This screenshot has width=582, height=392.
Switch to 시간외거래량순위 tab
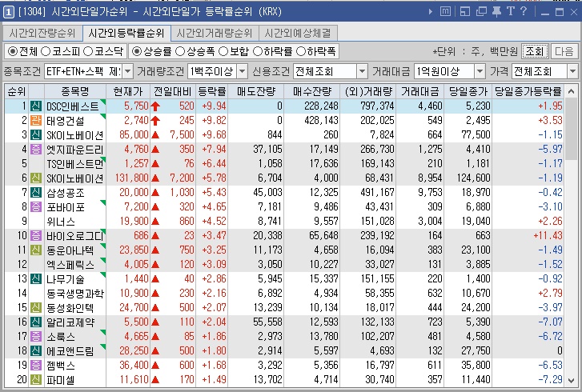coord(215,34)
